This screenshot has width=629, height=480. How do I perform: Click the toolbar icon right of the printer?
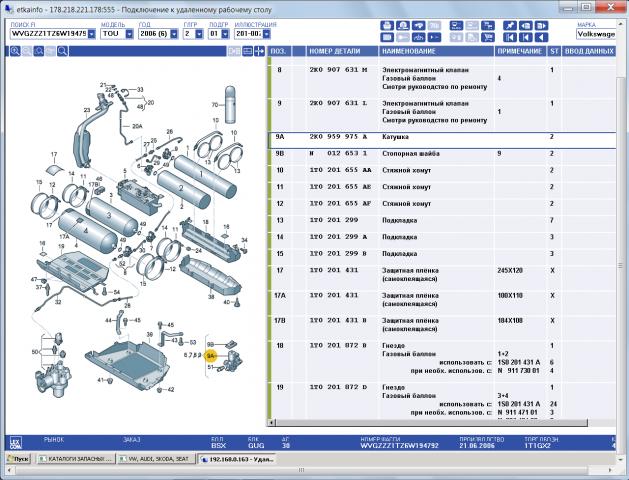click(403, 26)
